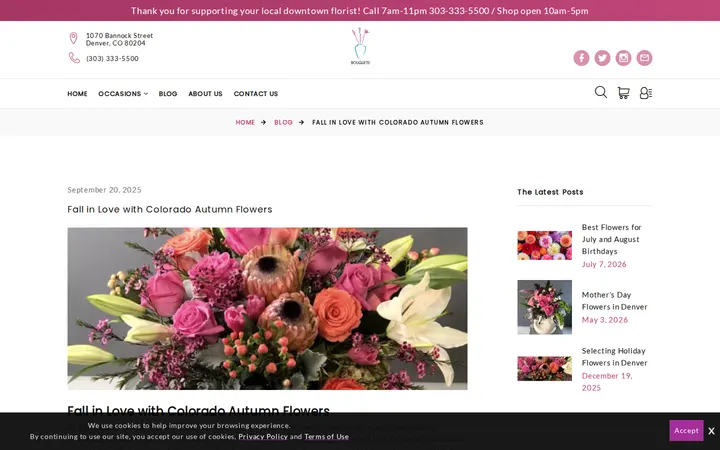Click the Holiday Flowers post thumbnail
Image resolution: width=720 pixels, height=450 pixels.
(x=545, y=368)
